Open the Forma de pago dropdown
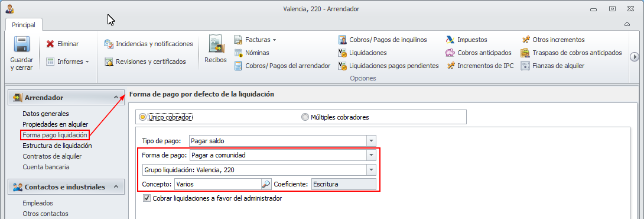The width and height of the screenshot is (644, 219). coord(371,155)
